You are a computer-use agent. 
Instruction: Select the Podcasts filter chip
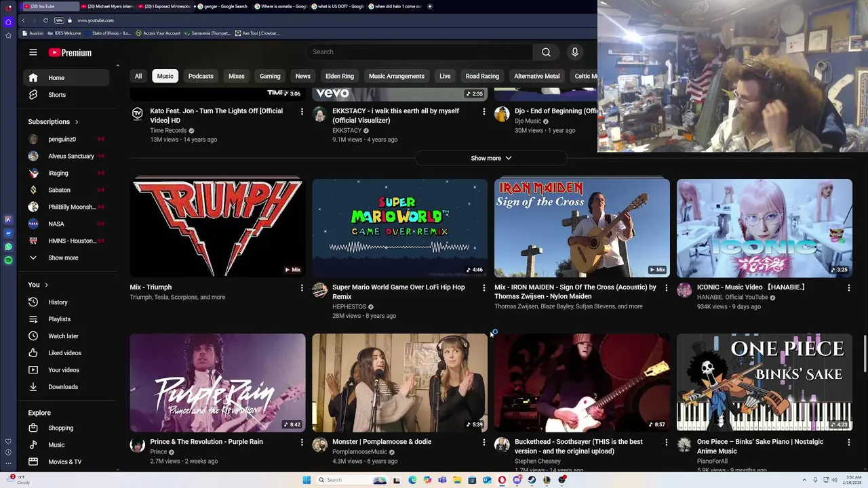click(x=201, y=76)
